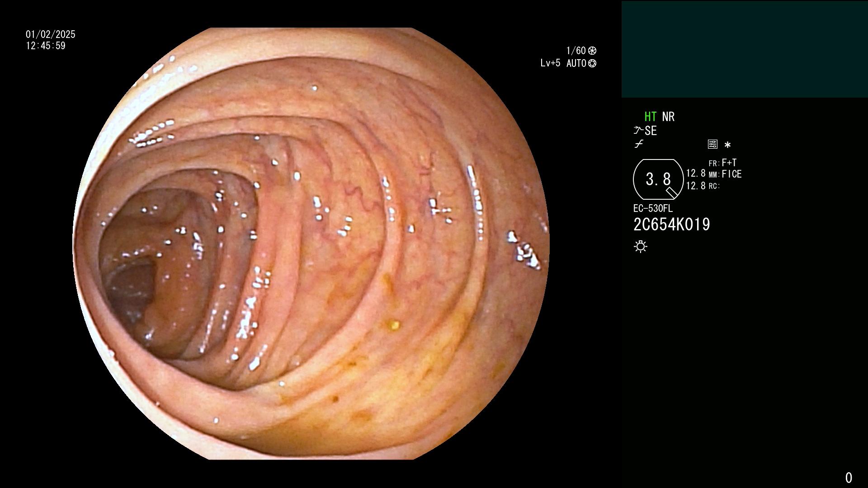The image size is (868, 488).
Task: Click the F+T value next to FR
Action: point(729,163)
